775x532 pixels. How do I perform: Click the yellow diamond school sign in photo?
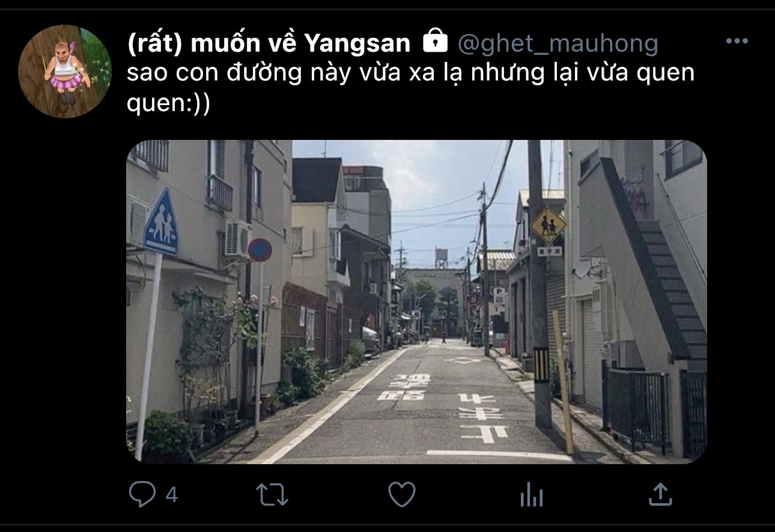(x=548, y=225)
